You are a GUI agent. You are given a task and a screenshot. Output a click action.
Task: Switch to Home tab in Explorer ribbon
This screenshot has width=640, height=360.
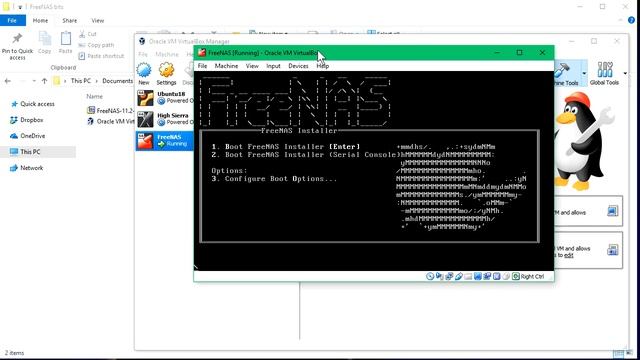(x=40, y=20)
